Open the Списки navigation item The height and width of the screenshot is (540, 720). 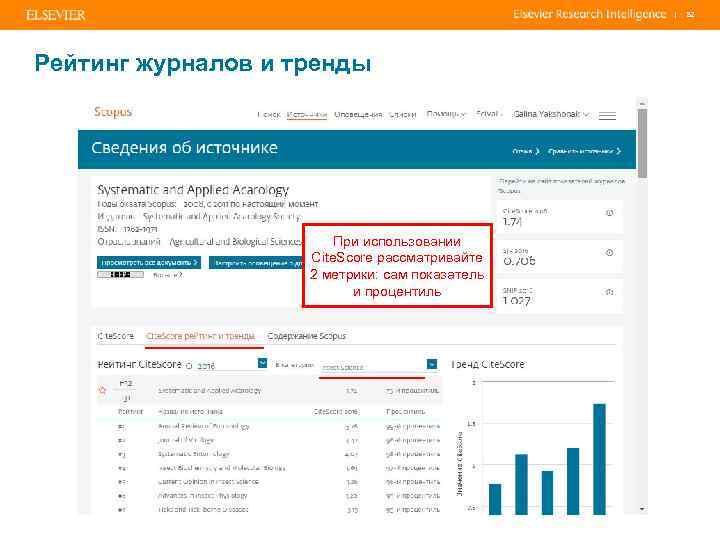coord(402,114)
